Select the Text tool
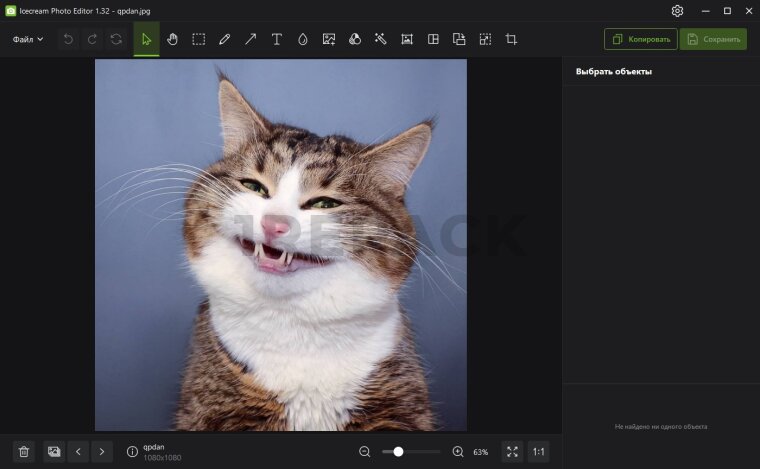Screen dimensions: 760x469 coord(277,39)
